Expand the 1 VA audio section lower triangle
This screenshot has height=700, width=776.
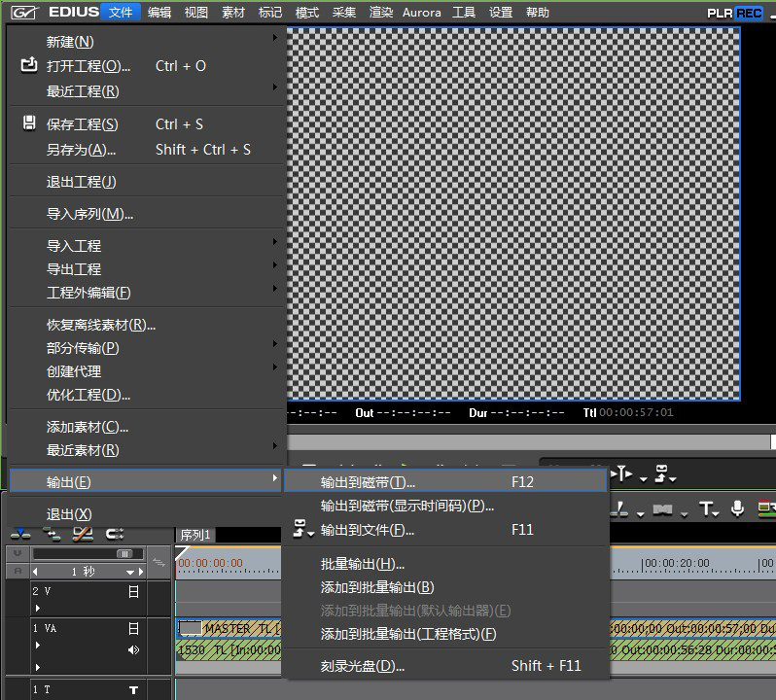38,667
